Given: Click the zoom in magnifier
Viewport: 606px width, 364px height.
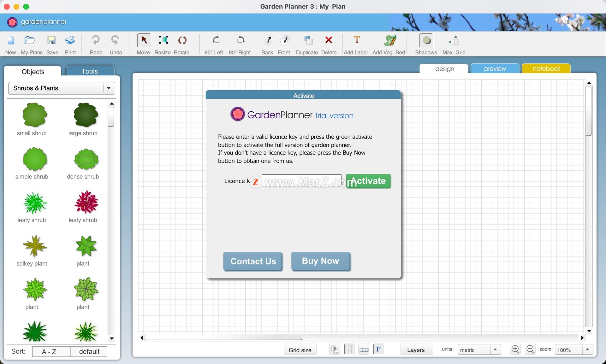Looking at the screenshot, I should tap(515, 349).
